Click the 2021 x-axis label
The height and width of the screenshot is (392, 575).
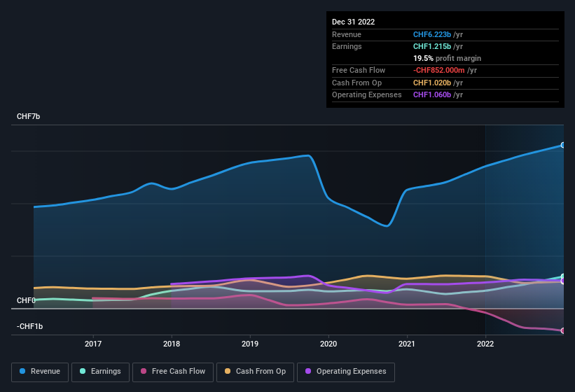(407, 344)
